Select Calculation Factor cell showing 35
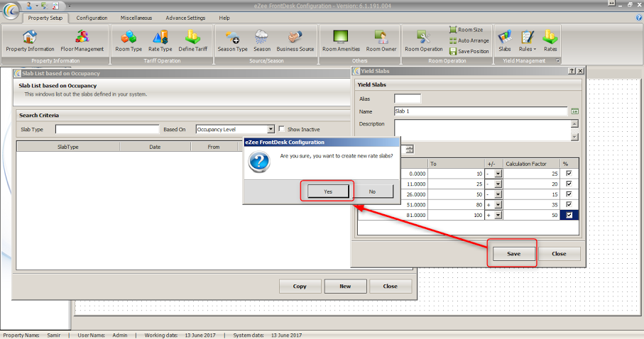The height and width of the screenshot is (339, 644). pyautogui.click(x=532, y=204)
